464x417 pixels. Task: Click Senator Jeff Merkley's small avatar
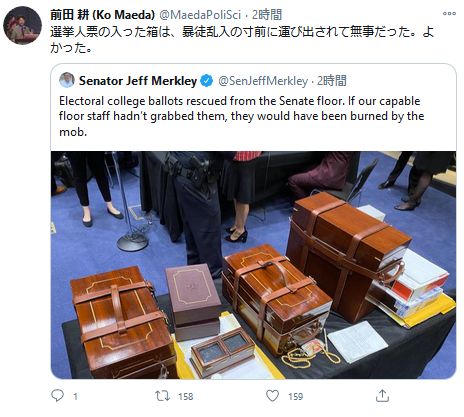[x=67, y=80]
